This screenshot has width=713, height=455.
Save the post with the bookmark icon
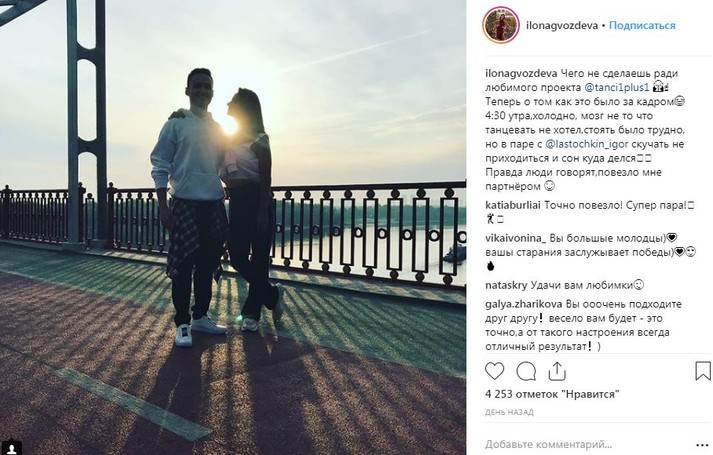click(703, 371)
